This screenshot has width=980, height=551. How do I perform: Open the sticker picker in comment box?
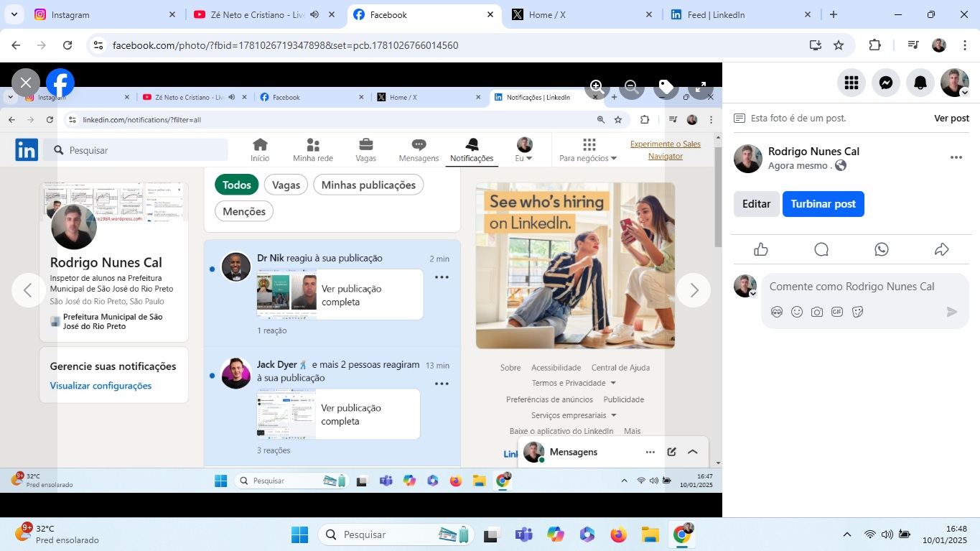point(857,312)
